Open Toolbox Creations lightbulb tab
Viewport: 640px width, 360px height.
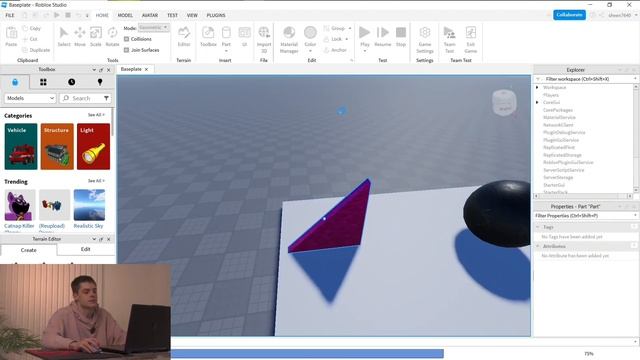(100, 82)
